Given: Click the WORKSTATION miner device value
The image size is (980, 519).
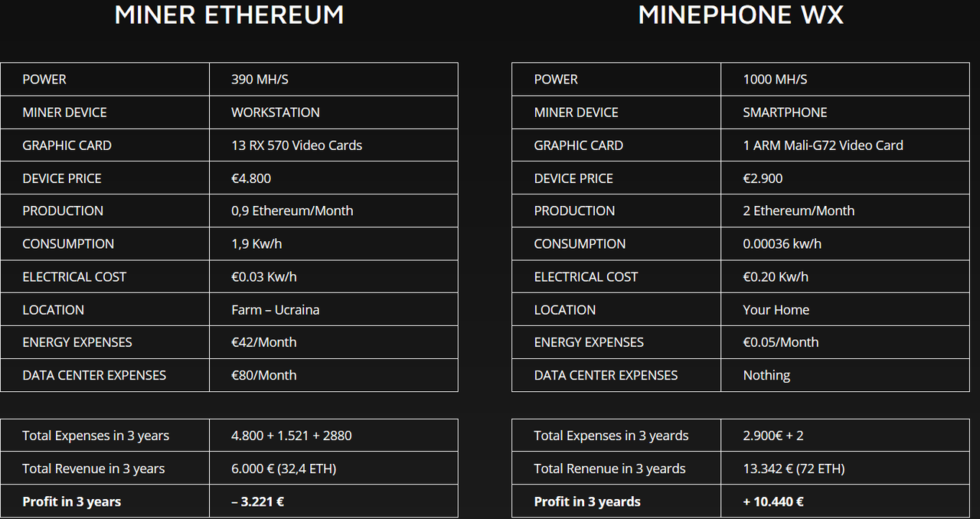Looking at the screenshot, I should (x=276, y=113).
